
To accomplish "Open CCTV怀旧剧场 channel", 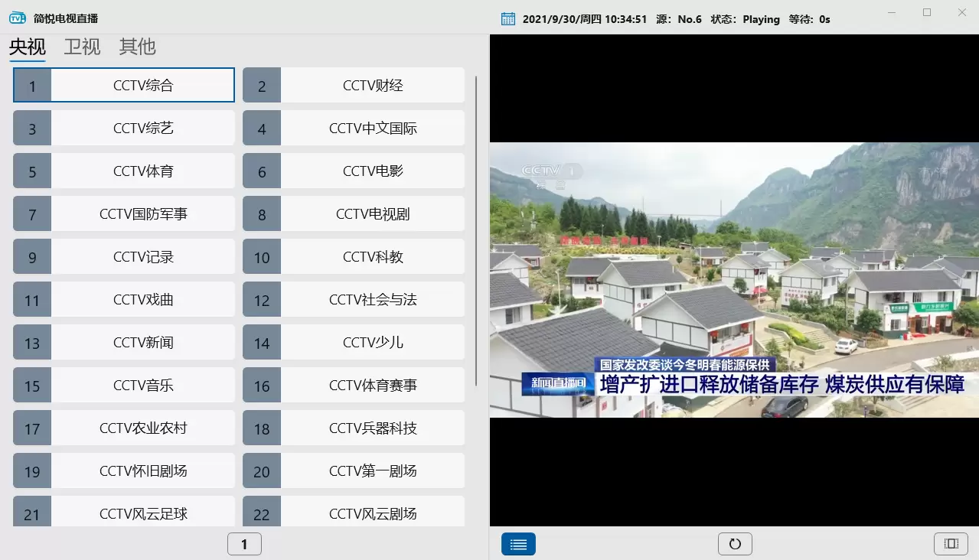I will (x=124, y=470).
